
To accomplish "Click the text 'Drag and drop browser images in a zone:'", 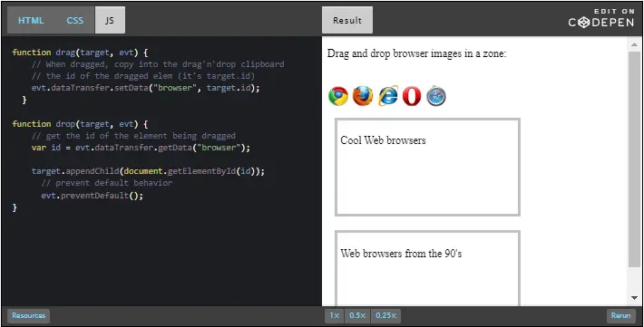I will click(x=417, y=53).
